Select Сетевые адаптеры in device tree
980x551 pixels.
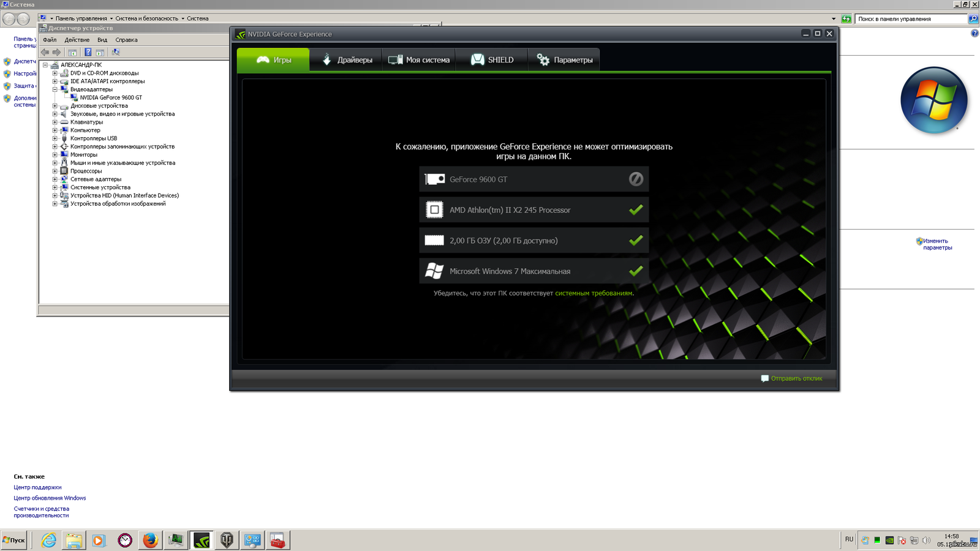[x=96, y=179]
